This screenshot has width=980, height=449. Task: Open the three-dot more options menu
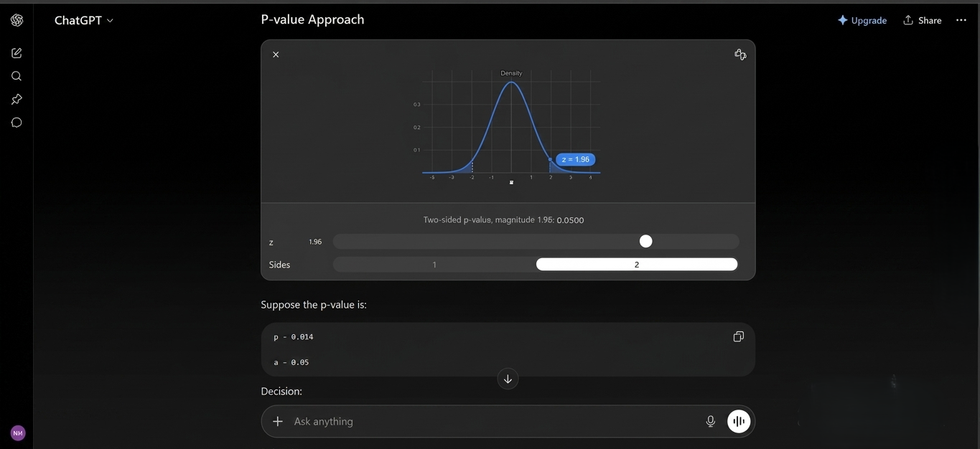coord(961,20)
